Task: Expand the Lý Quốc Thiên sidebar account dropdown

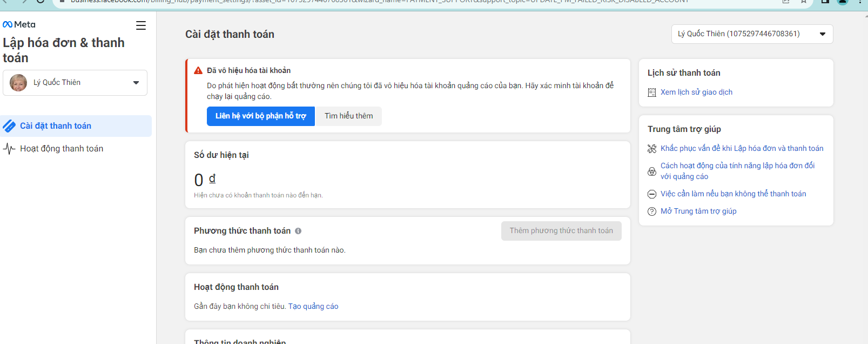Action: [x=75, y=83]
